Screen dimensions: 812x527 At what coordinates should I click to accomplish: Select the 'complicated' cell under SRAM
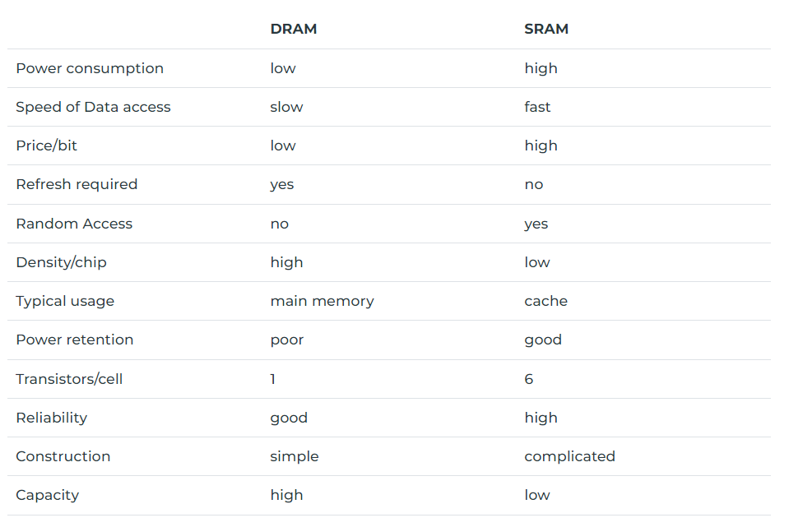[x=569, y=456]
